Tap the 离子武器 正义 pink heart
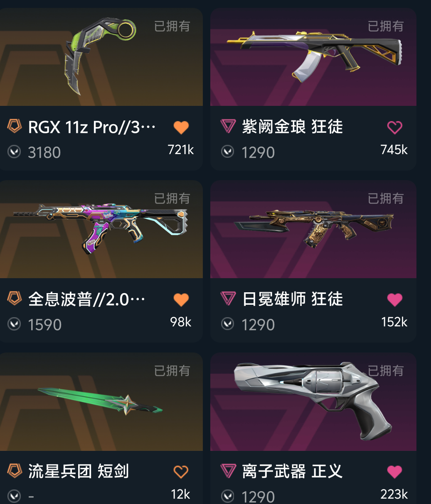 point(394,472)
